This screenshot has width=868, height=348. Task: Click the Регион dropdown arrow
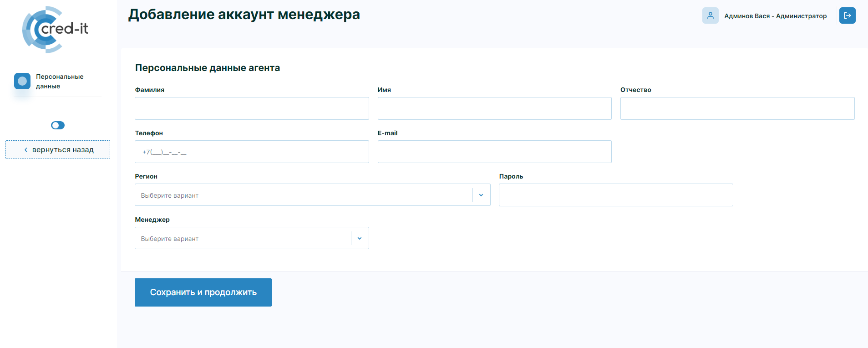pos(481,195)
